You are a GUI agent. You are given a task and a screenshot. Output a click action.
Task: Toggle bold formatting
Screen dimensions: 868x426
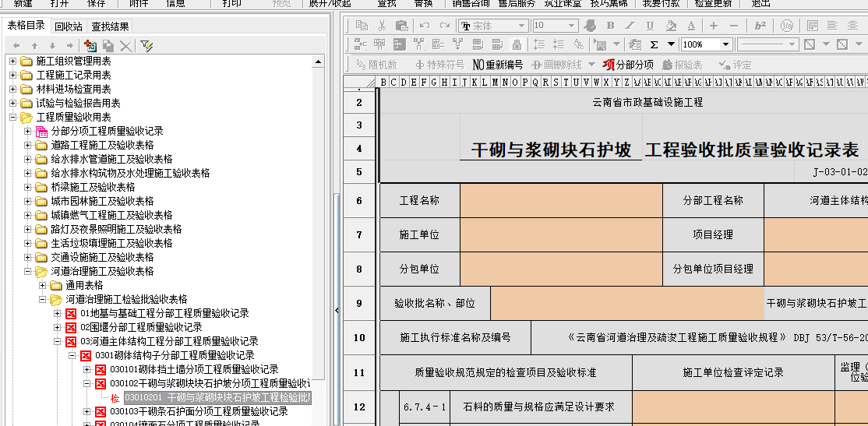(610, 26)
